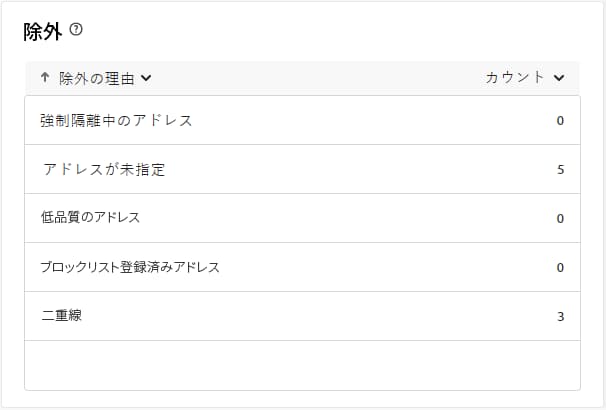606x410 pixels.
Task: Sort by the カウント header label
Action: click(515, 78)
